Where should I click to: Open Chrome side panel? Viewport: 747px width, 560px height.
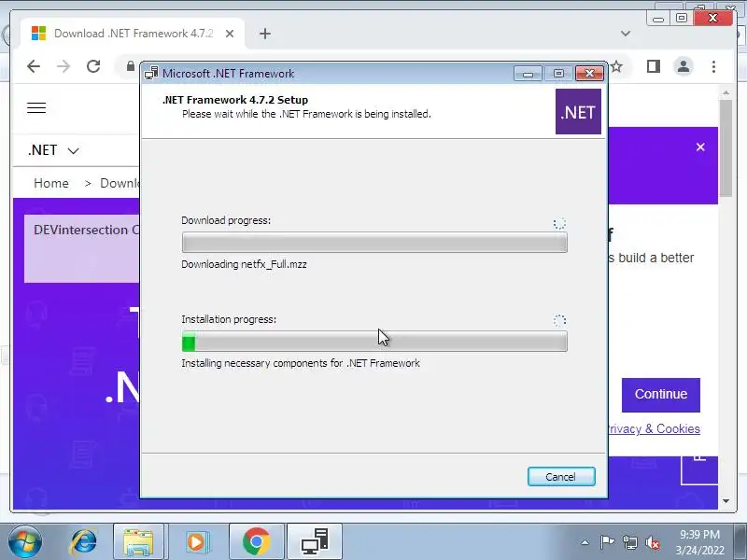click(x=653, y=66)
